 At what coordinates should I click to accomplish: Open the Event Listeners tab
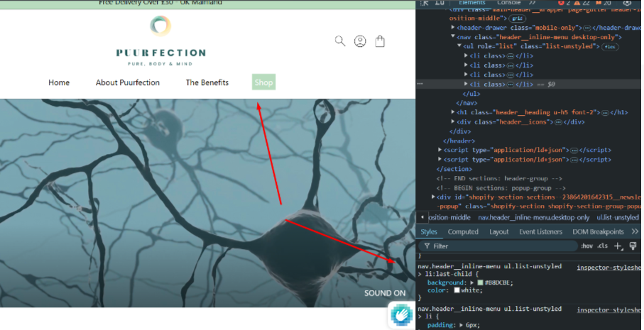click(540, 232)
